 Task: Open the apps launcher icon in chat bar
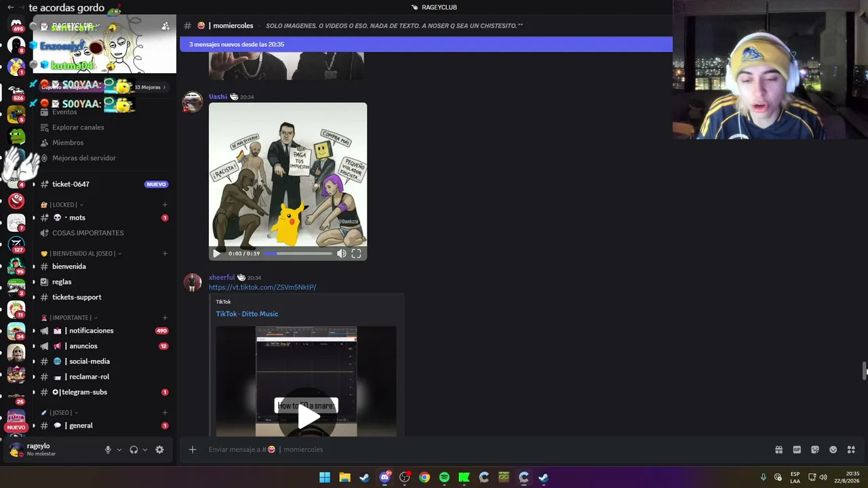coord(851,449)
